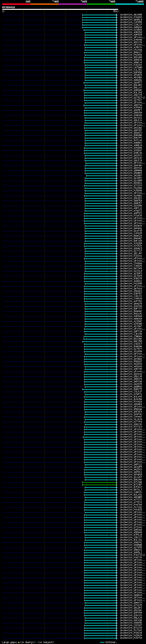This screenshot has width=146, height=644.
Task: Select the UniRef100_A7BG70 hit label
Action: click(131, 47)
